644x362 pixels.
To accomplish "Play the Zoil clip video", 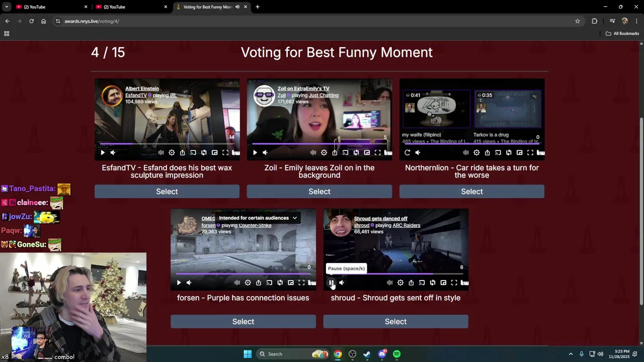I will (255, 152).
